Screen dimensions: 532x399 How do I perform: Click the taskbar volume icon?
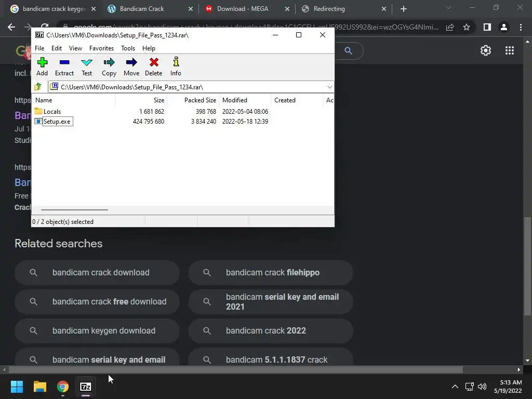482,387
